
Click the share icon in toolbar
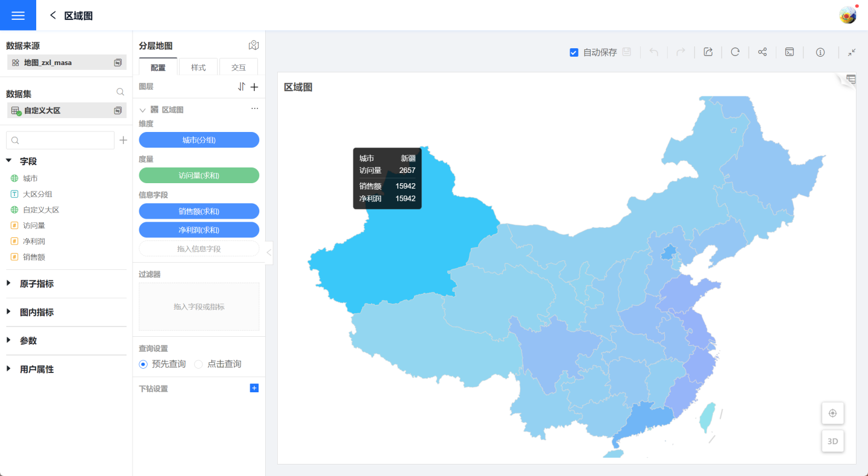point(762,52)
